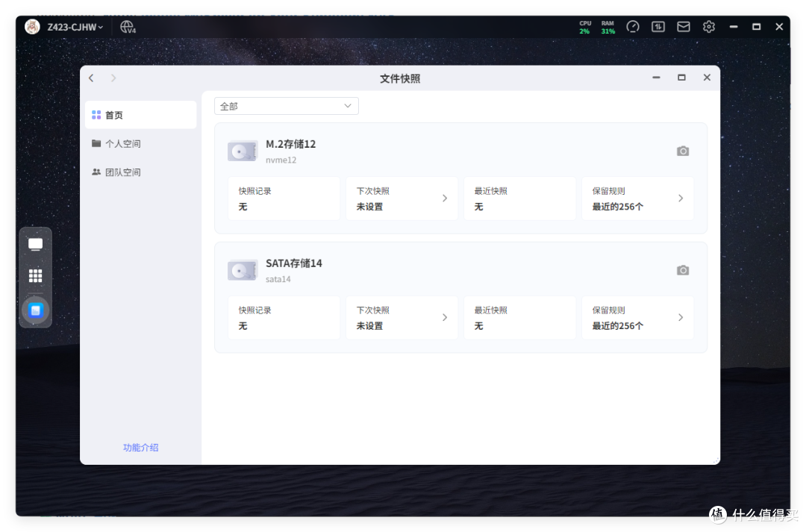The image size is (806, 532).
Task: Click the 文件快照 window title
Action: 400,78
